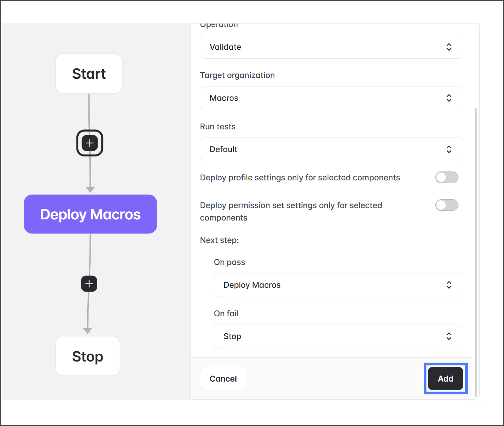Add a step using the plus above Stop
Image resolution: width=504 pixels, height=426 pixels.
click(89, 284)
